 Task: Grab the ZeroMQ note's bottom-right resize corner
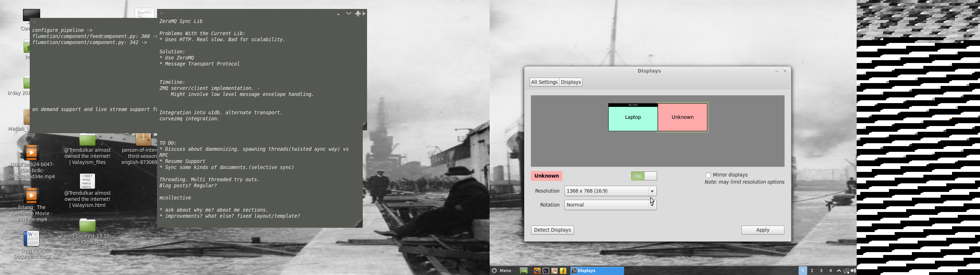pyautogui.click(x=358, y=224)
